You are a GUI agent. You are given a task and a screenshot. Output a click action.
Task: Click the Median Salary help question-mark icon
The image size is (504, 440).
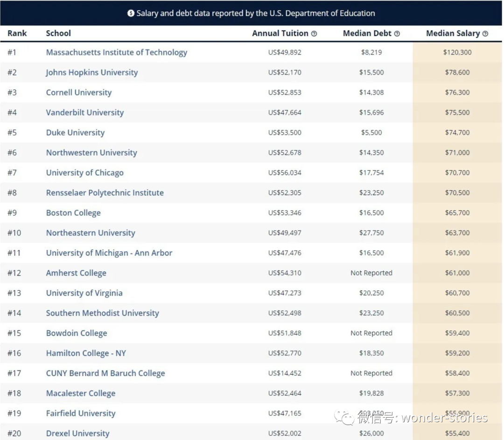tap(485, 34)
